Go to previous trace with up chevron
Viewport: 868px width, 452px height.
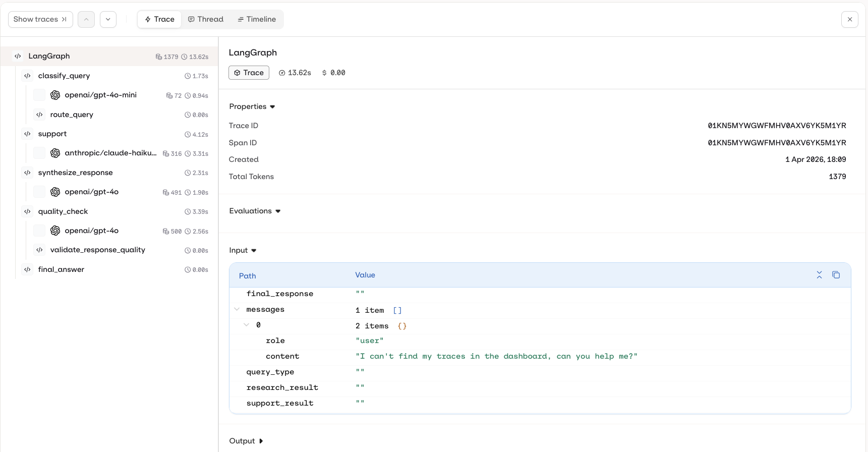86,19
